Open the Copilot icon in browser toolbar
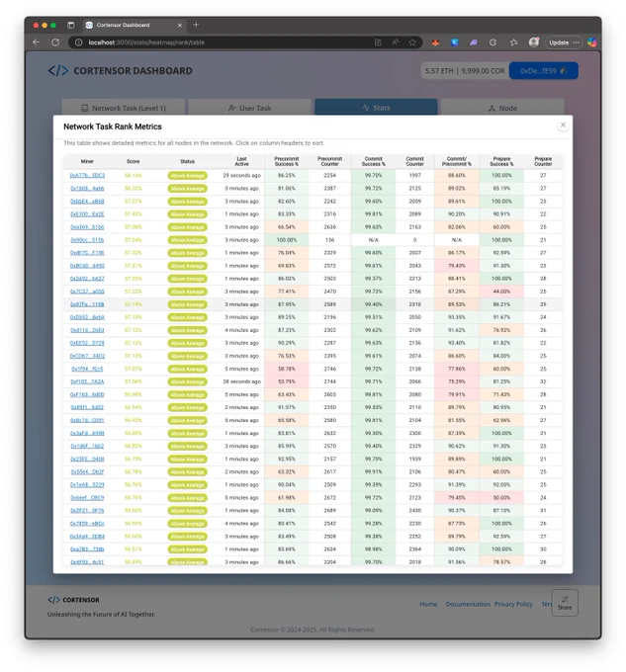The width and height of the screenshot is (626, 672). pyautogui.click(x=592, y=42)
